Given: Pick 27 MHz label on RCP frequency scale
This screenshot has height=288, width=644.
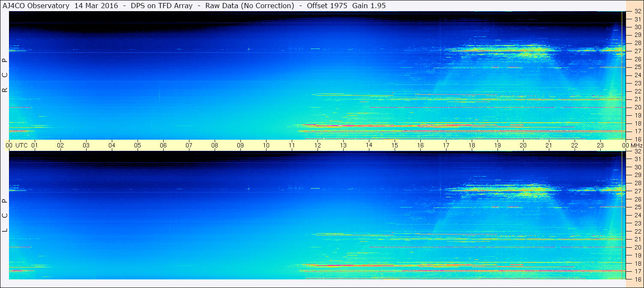Looking at the screenshot, I should pos(638,51).
